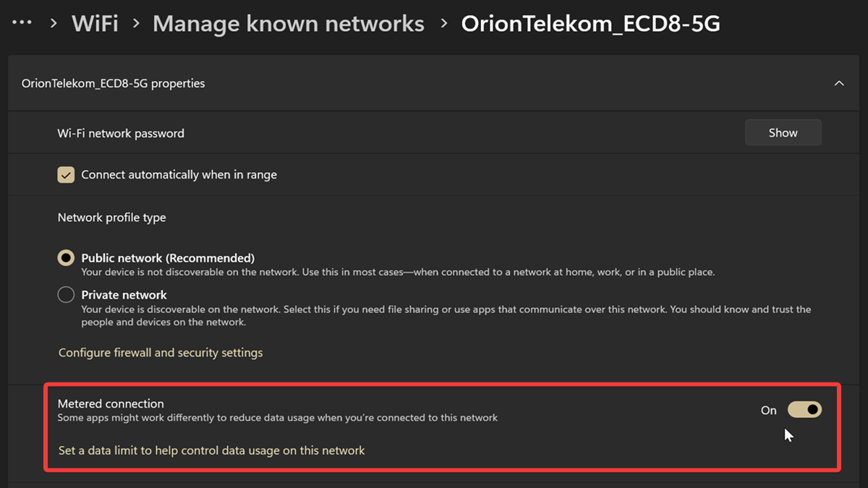Select the Private network radio button

coord(66,295)
